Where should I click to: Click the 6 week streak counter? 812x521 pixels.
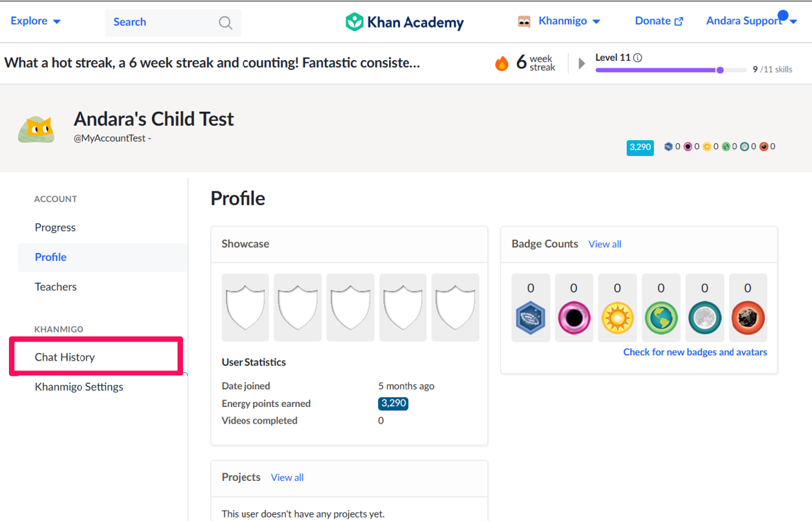coord(536,63)
